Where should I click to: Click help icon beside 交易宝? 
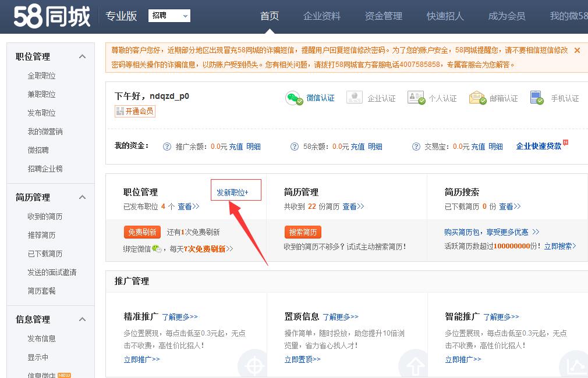coord(416,147)
